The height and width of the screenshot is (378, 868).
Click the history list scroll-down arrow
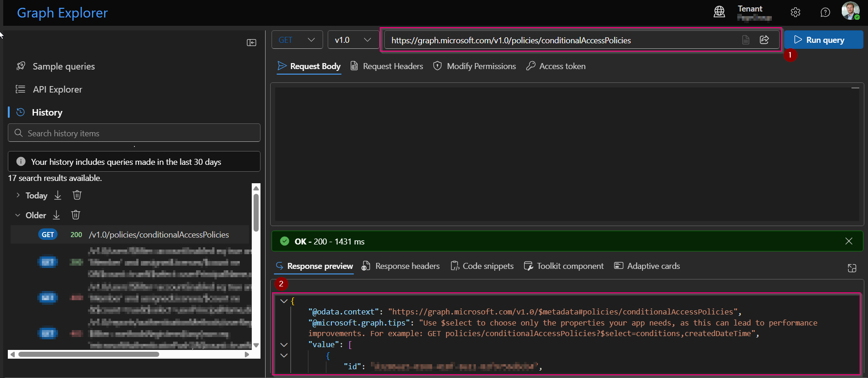[256, 345]
